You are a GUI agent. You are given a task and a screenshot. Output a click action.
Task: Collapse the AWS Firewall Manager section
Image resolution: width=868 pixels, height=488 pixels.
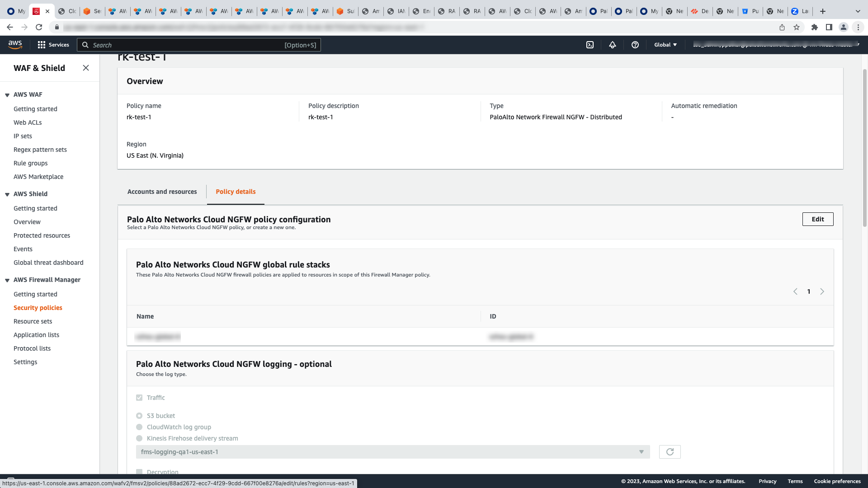[7, 280]
